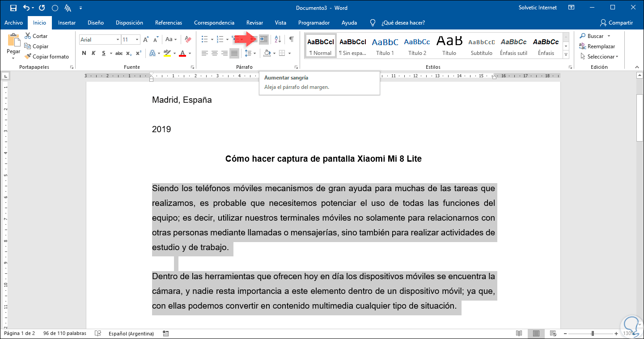Click the Pegar clipboard icon
The width and height of the screenshot is (644, 339).
13,40
